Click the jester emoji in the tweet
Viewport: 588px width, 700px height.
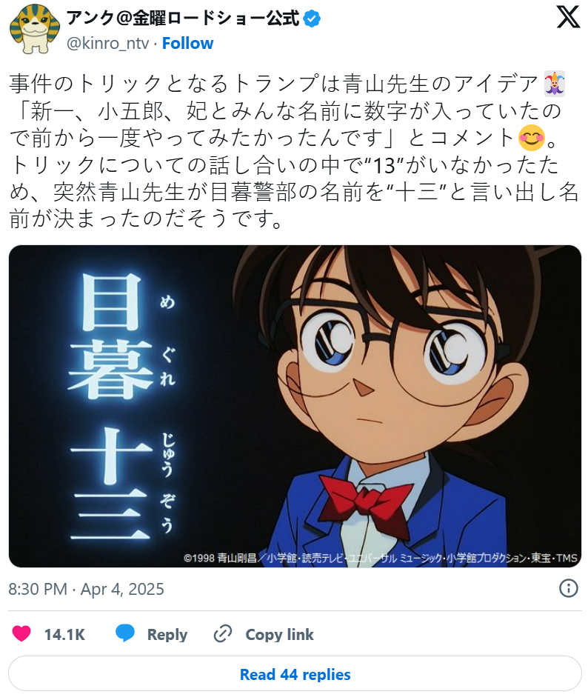point(555,84)
